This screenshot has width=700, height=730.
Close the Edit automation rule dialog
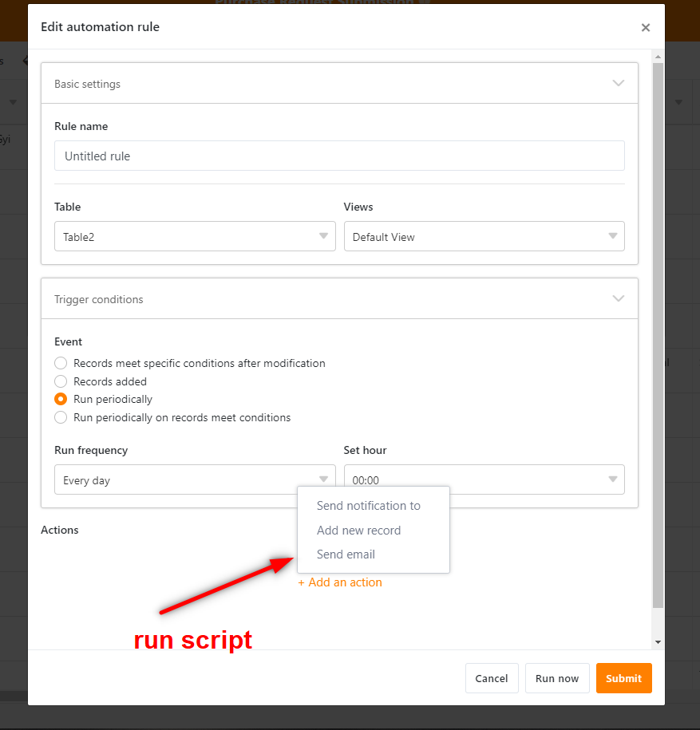pyautogui.click(x=646, y=27)
